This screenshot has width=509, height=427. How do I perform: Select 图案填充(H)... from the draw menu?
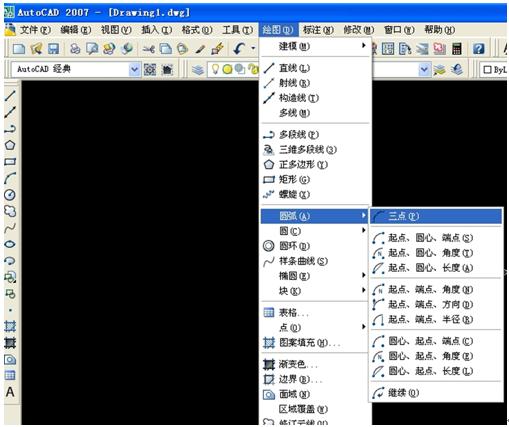(x=314, y=342)
